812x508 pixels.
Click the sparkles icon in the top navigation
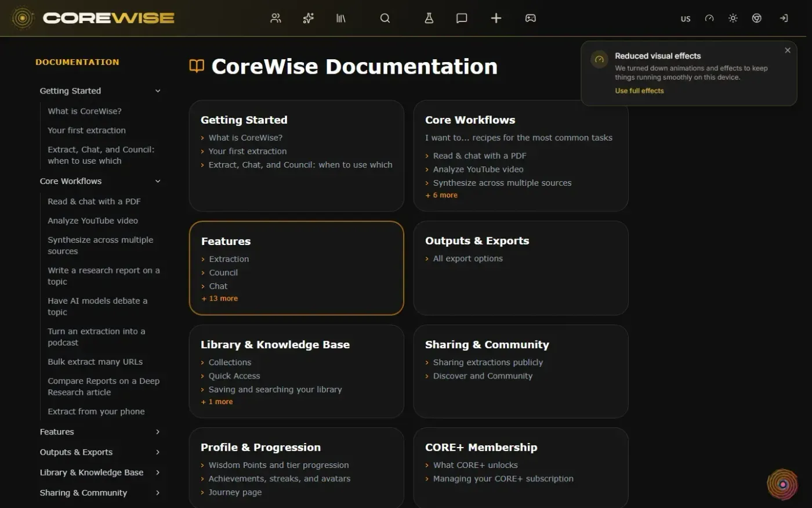pyautogui.click(x=309, y=18)
